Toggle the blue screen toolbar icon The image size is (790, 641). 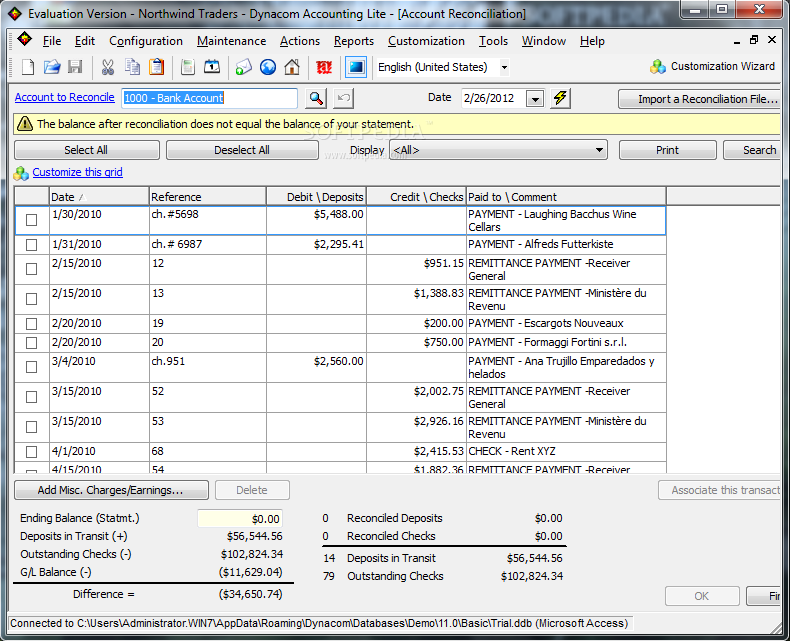point(356,67)
